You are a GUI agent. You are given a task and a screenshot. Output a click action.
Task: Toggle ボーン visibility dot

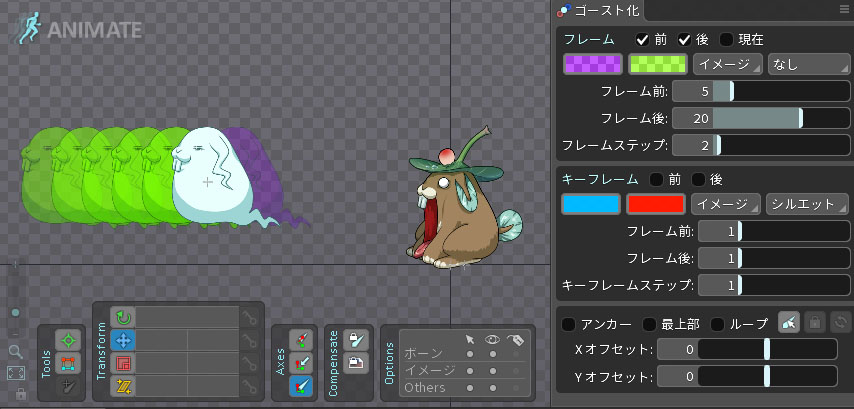[x=493, y=354]
